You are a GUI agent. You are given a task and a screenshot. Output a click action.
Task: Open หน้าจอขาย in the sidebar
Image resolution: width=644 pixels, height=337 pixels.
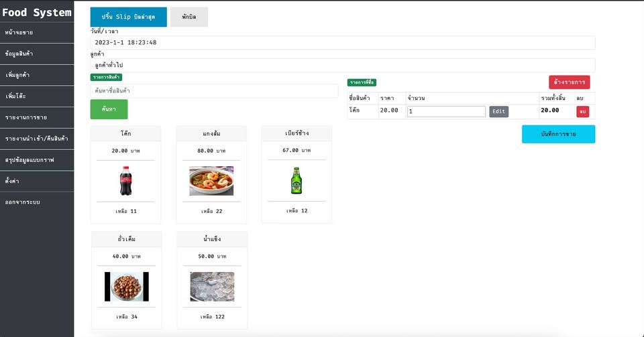(x=19, y=32)
